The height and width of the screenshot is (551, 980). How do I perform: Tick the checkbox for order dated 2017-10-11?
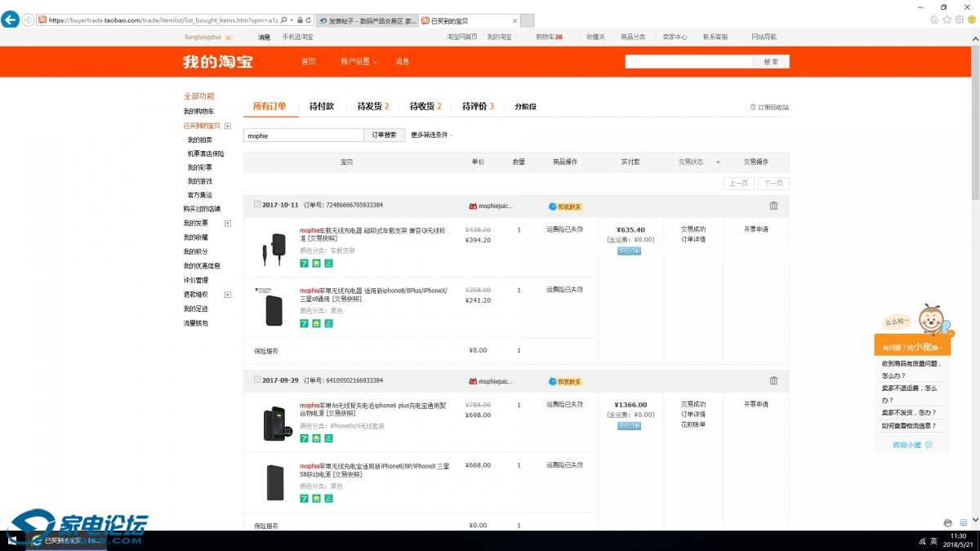point(257,205)
